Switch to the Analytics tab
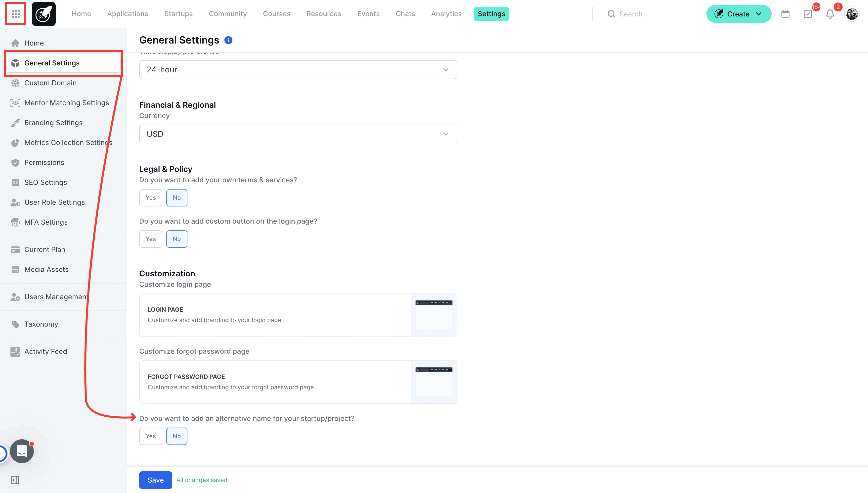Viewport: 868px width, 493px height. click(x=446, y=14)
